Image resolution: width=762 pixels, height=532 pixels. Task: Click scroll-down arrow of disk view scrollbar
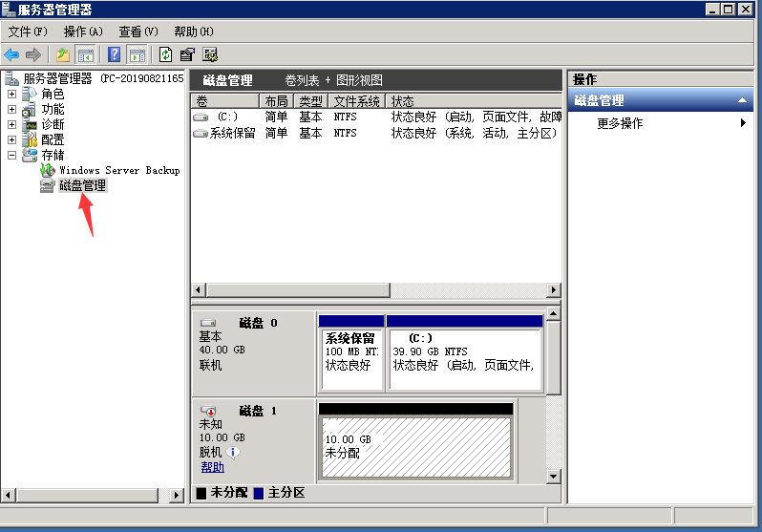[x=553, y=476]
